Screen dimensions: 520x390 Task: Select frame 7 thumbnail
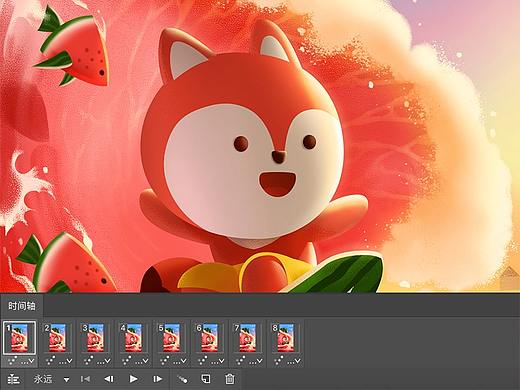click(247, 338)
